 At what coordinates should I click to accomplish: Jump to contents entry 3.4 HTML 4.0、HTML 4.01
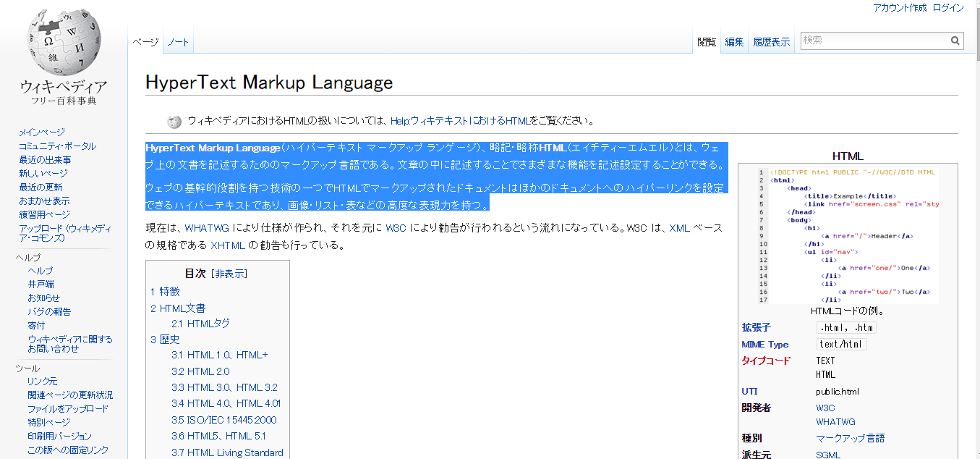226,403
